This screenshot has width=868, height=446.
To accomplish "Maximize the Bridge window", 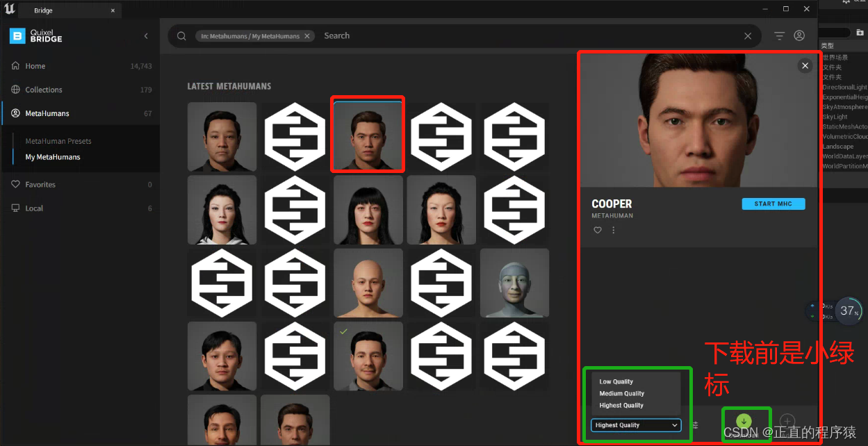I will coord(786,8).
